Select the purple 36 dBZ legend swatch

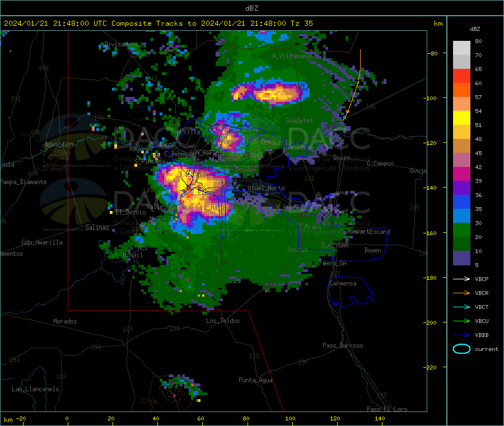pos(461,188)
